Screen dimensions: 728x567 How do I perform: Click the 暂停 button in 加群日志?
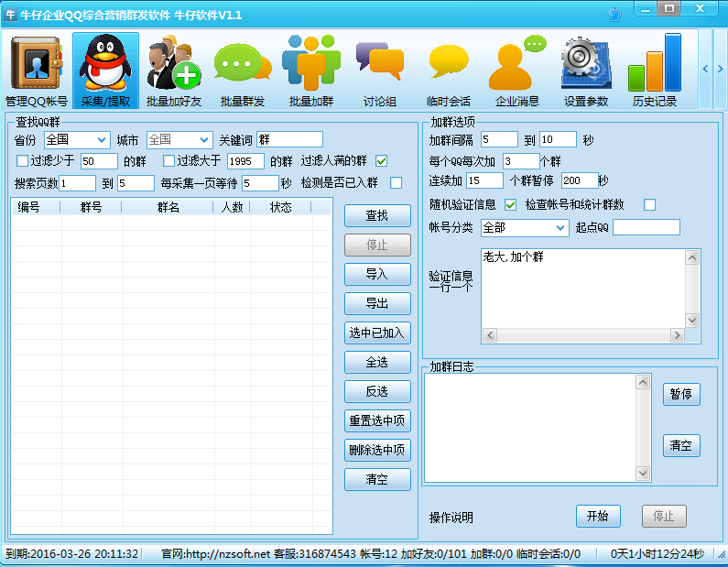681,394
